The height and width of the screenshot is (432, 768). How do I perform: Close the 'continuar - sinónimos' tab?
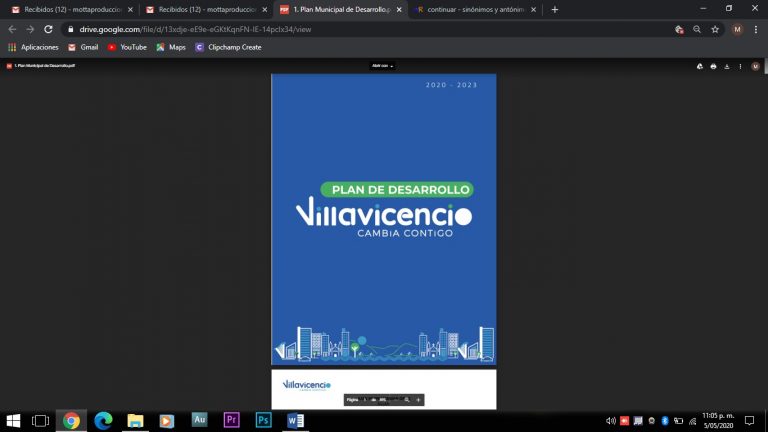tap(533, 9)
